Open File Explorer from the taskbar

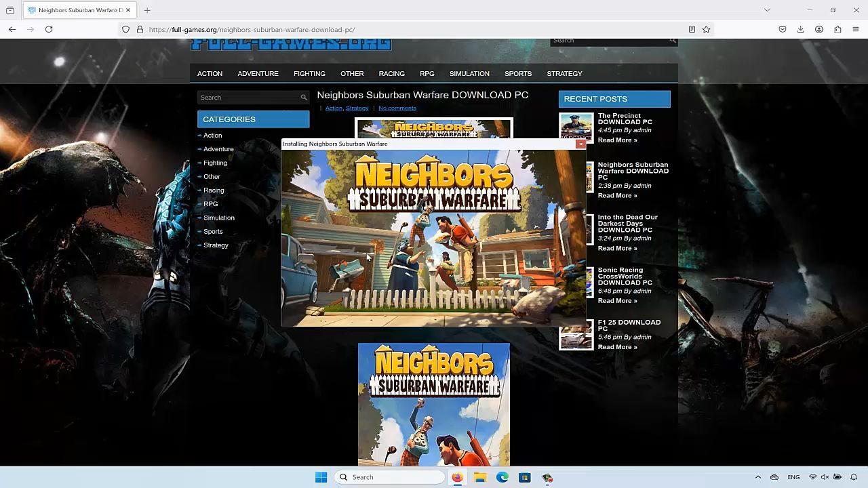pos(480,477)
